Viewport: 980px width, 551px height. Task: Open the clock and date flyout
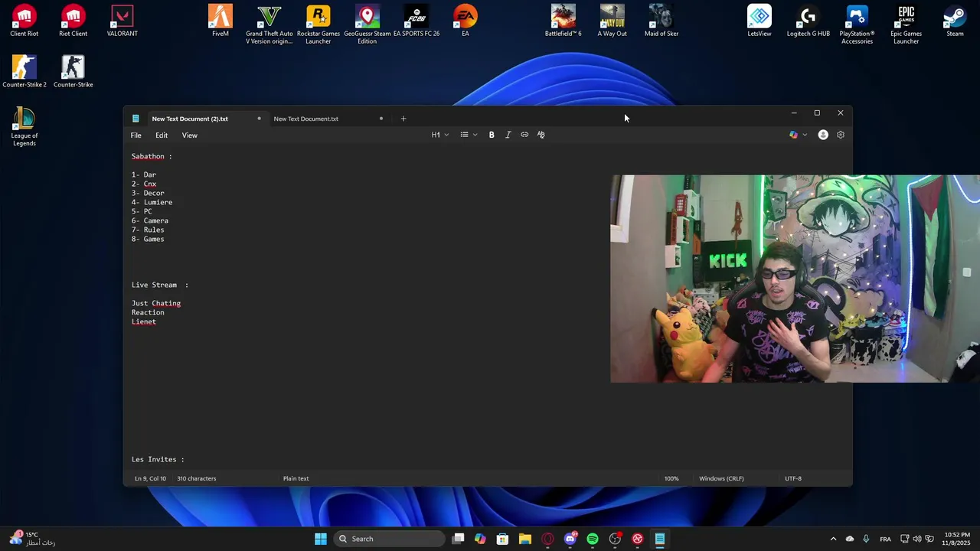coord(957,539)
